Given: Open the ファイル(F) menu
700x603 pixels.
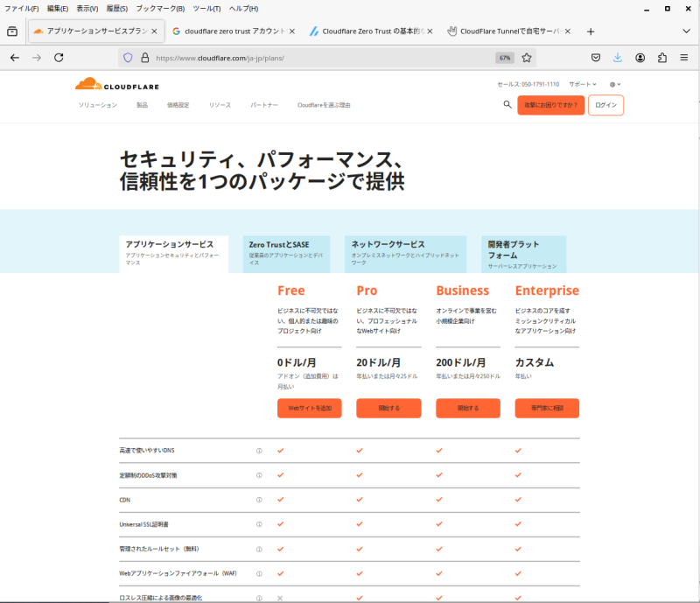Looking at the screenshot, I should (21, 9).
